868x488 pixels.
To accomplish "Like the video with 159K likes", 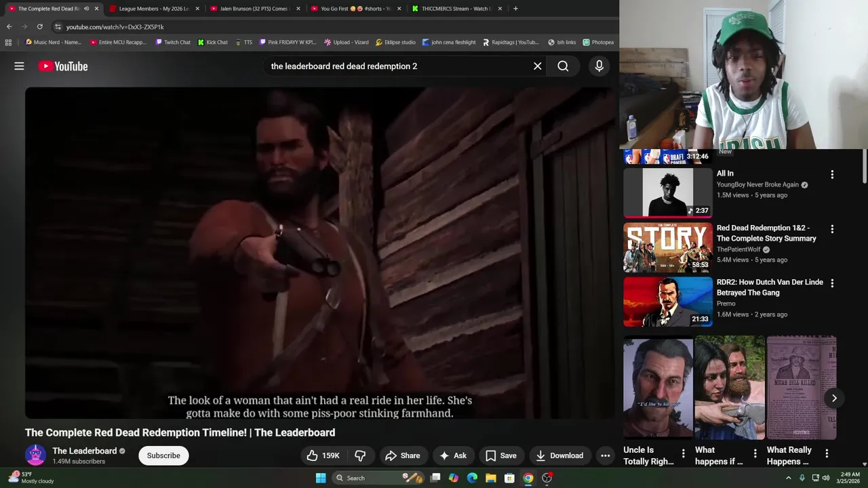I will click(x=323, y=455).
